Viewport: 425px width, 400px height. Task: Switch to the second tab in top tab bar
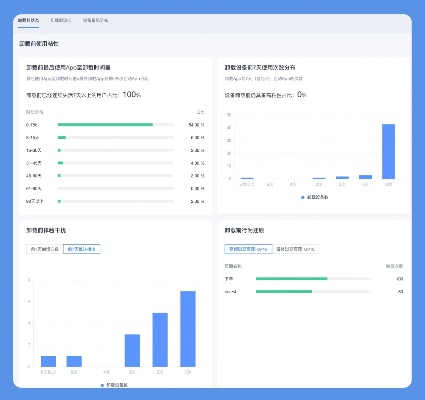point(61,20)
